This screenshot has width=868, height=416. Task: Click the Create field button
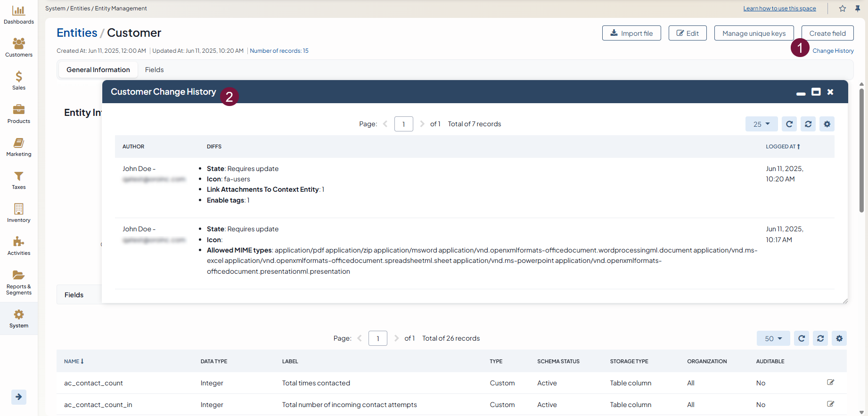coord(827,33)
